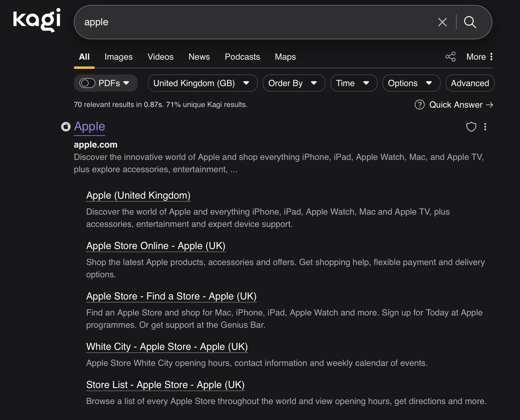Open the United Kingdom (GB) region dropdown

coord(202,83)
